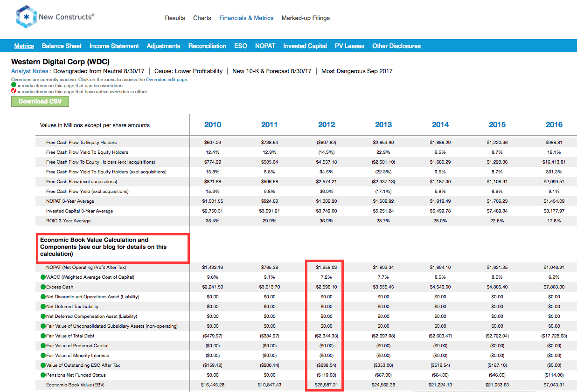This screenshot has width=577, height=392.
Task: Click green override dot for Excess Cash
Action: (43, 287)
